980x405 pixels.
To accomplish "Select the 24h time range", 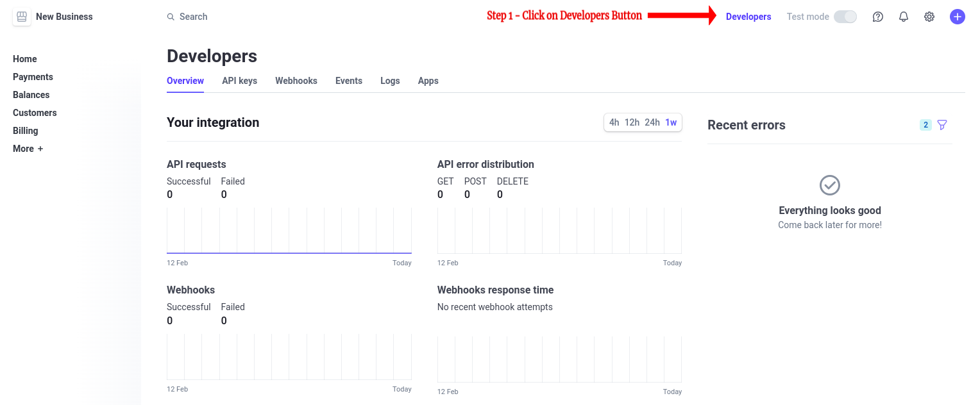I will (652, 122).
